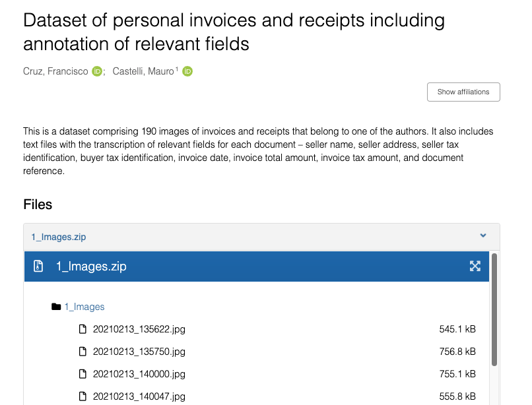
Task: Click the dataset title heading
Action: pos(234,32)
